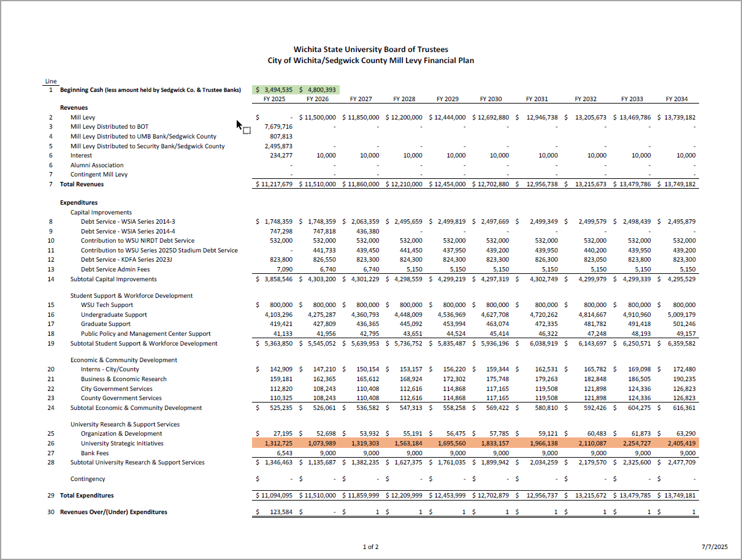
Task: Click the 'WSU Tech Support' row label
Action: click(x=107, y=305)
